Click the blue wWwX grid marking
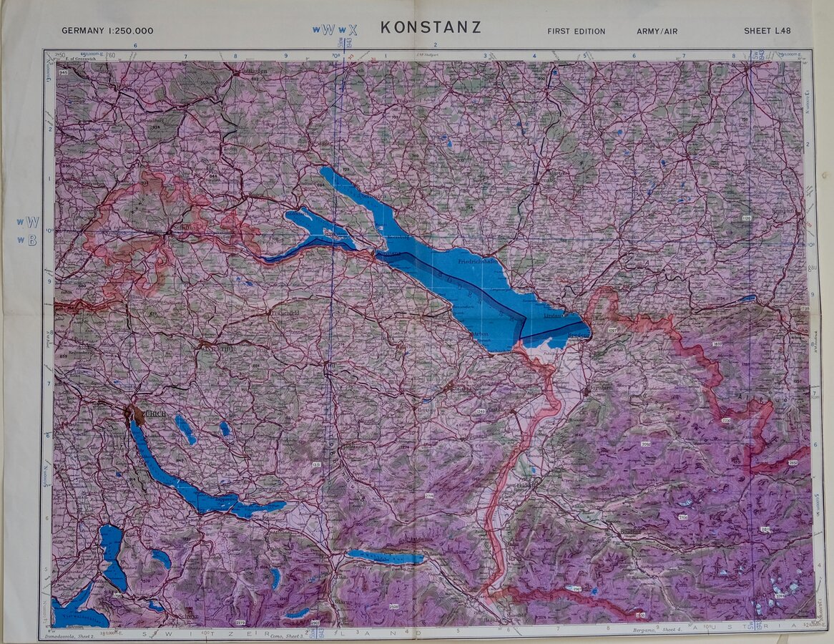This screenshot has height=644, width=834. point(334,30)
